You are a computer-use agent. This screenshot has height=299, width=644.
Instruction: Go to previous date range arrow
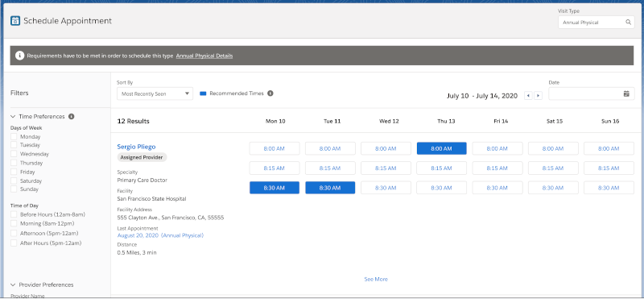[528, 95]
